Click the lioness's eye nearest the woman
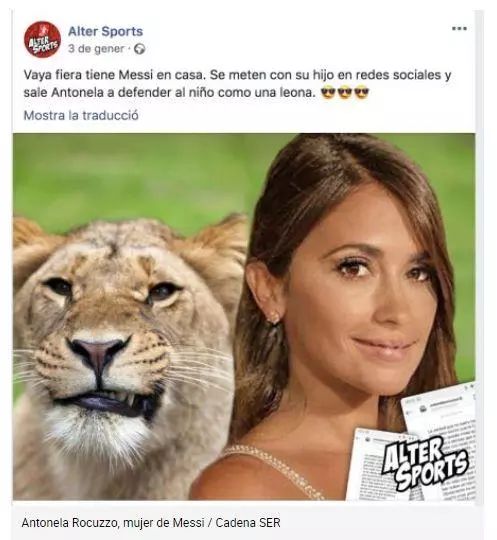The image size is (497, 540). click(x=163, y=291)
